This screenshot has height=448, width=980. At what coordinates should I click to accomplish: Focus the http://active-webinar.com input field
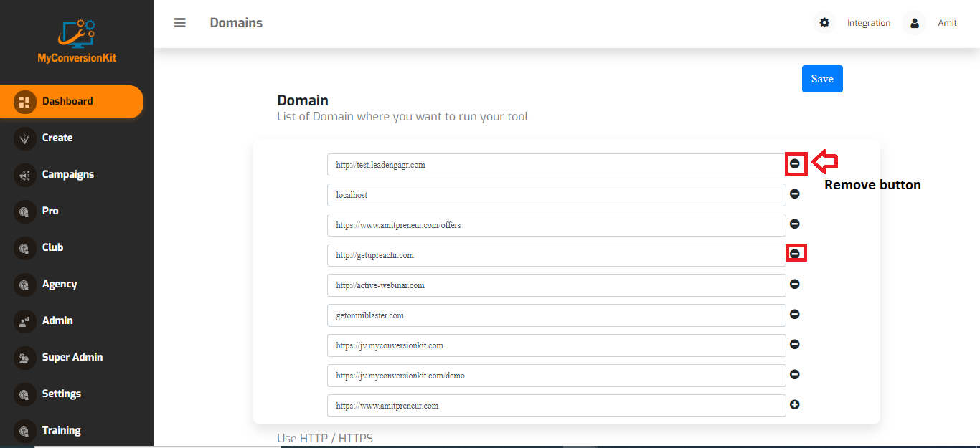click(557, 285)
